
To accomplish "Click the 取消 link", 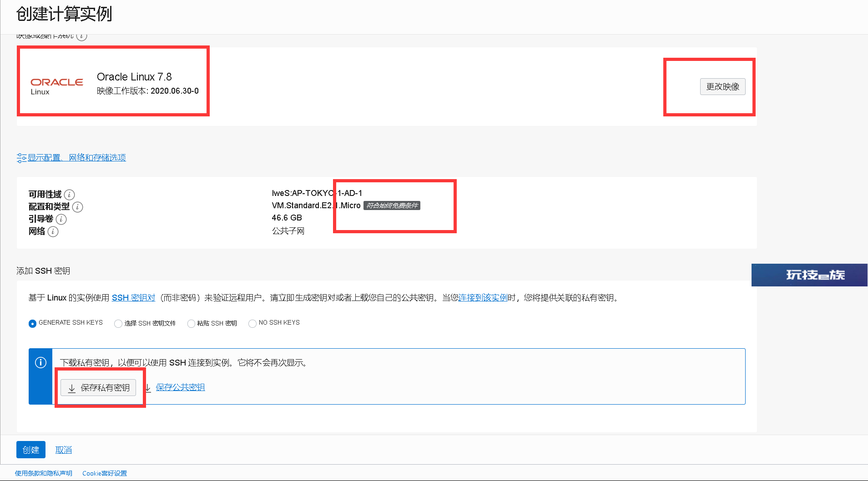I will [64, 450].
